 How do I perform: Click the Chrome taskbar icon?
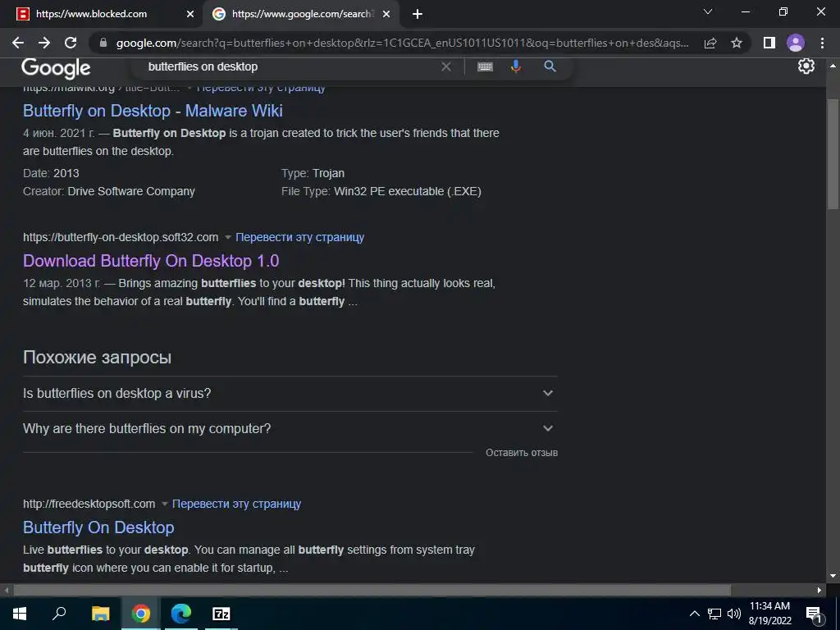coord(141,614)
